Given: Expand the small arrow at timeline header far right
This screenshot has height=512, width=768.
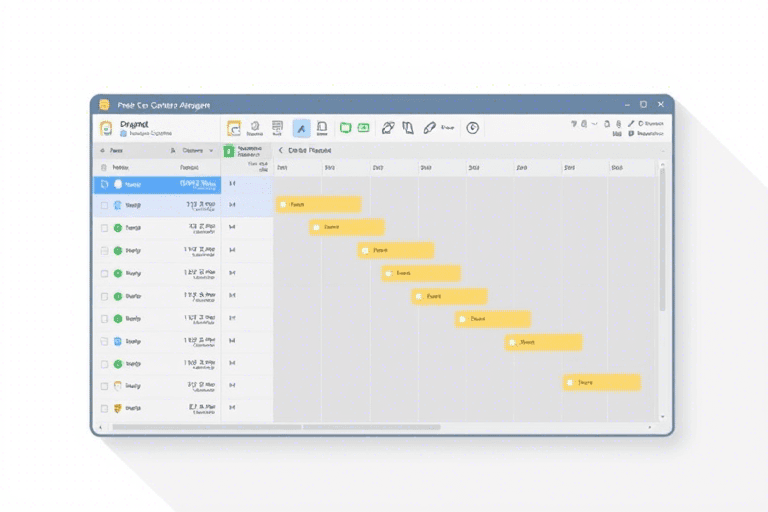Looking at the screenshot, I should pos(661,151).
